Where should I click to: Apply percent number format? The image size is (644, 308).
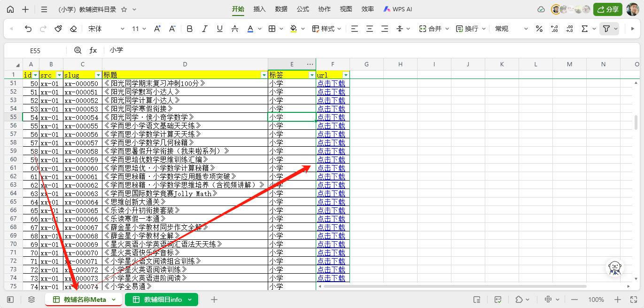point(539,29)
